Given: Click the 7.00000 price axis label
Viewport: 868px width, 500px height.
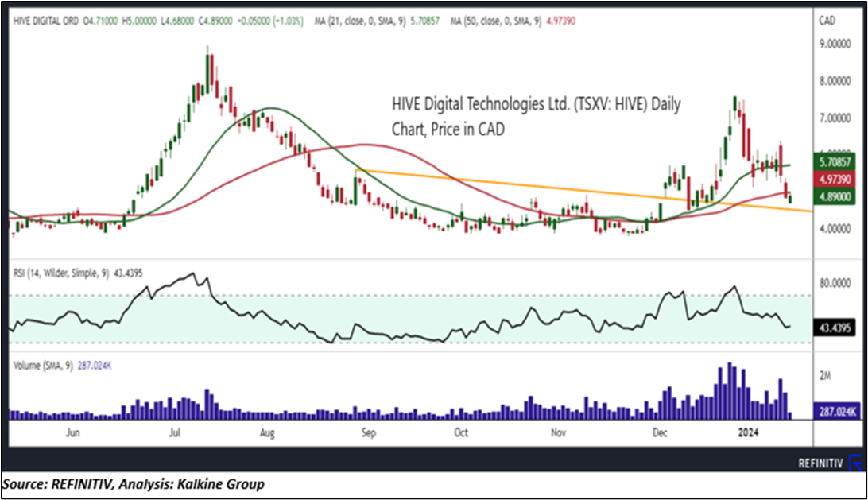Looking at the screenshot, I should pos(835,118).
